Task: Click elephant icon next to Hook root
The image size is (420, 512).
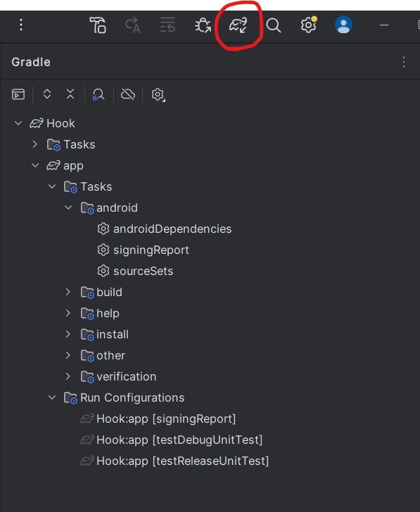Action: coord(37,124)
